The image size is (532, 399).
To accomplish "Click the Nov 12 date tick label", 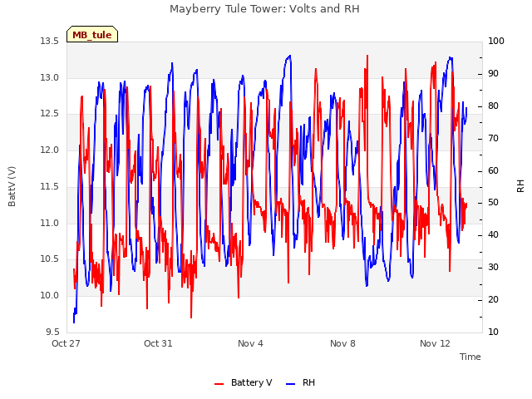I will click(x=435, y=343).
